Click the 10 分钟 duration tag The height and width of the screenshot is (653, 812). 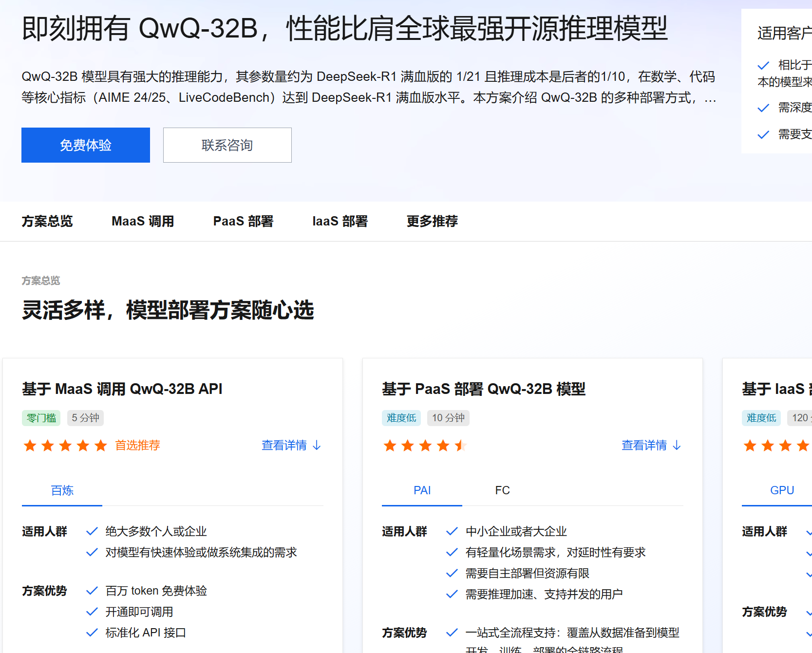[449, 418]
